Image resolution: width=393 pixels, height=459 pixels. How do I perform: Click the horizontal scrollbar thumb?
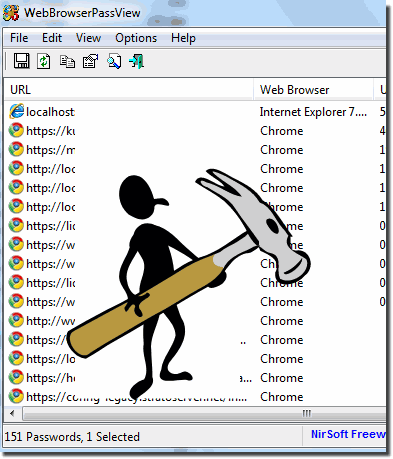tap(204, 414)
